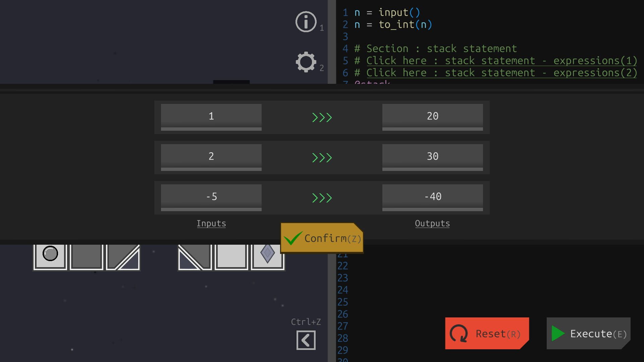Confirm the input/output test cases
Image resolution: width=644 pixels, height=362 pixels.
tap(321, 238)
